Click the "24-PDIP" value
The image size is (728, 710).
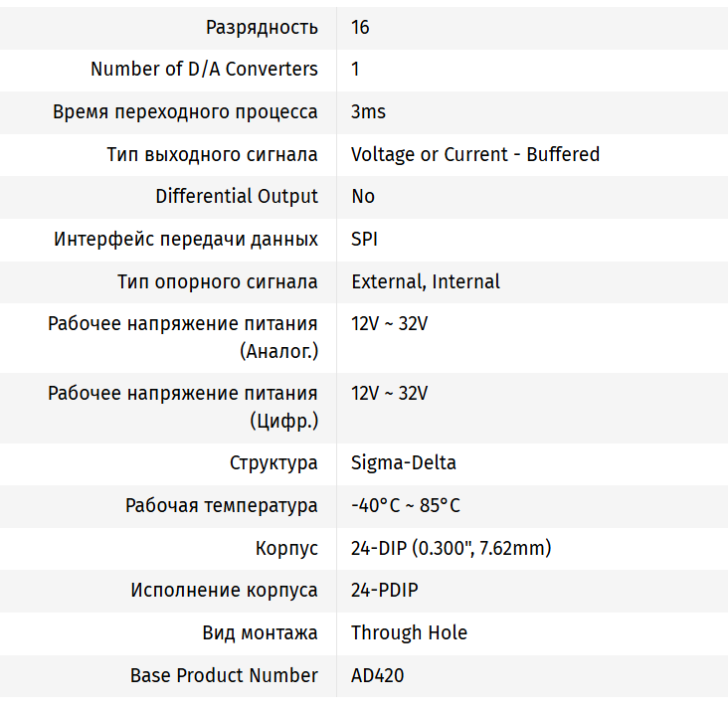385,590
